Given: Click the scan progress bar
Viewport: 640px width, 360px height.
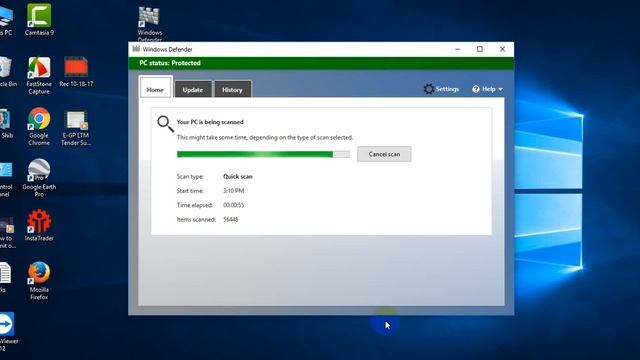Looking at the screenshot, I should 263,154.
